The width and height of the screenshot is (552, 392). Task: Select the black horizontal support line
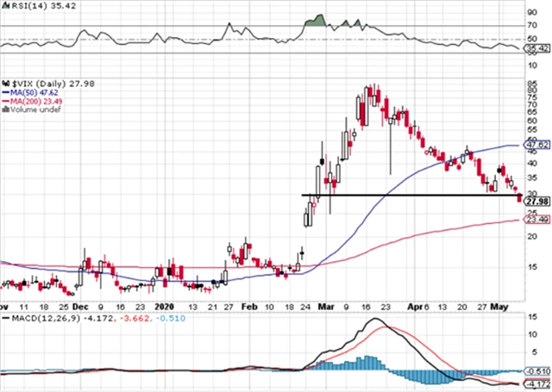[x=405, y=196]
